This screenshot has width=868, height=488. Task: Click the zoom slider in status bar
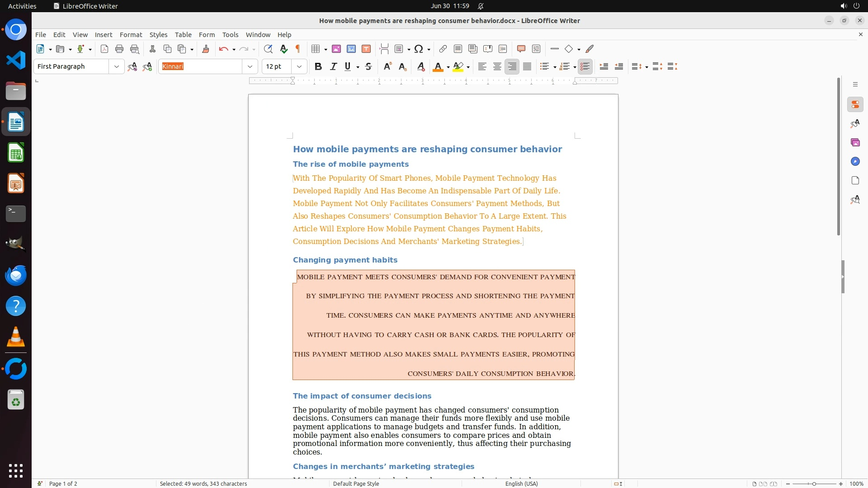(814, 483)
